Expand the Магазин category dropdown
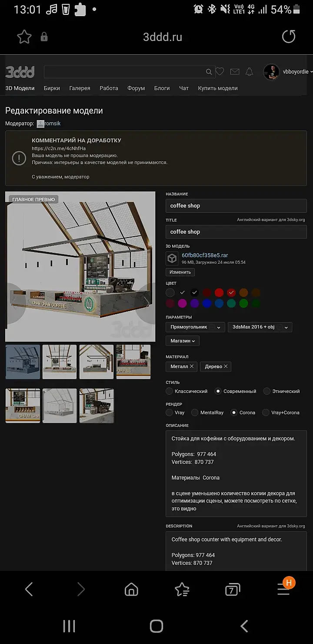 183,341
